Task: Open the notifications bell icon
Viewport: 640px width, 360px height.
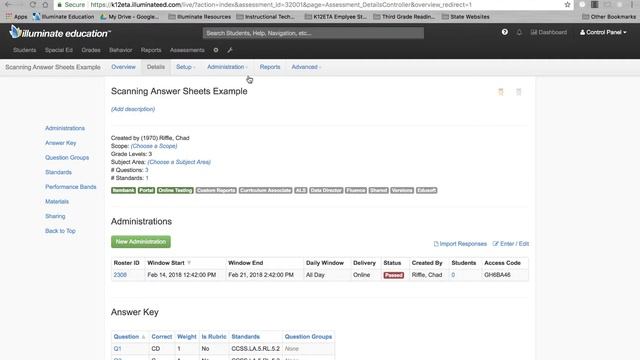Action: coord(519,32)
